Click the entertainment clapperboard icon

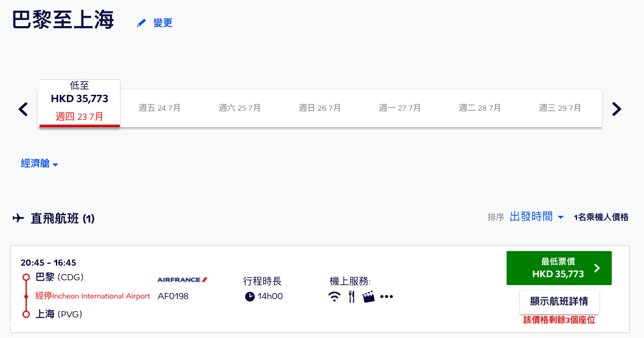[369, 297]
